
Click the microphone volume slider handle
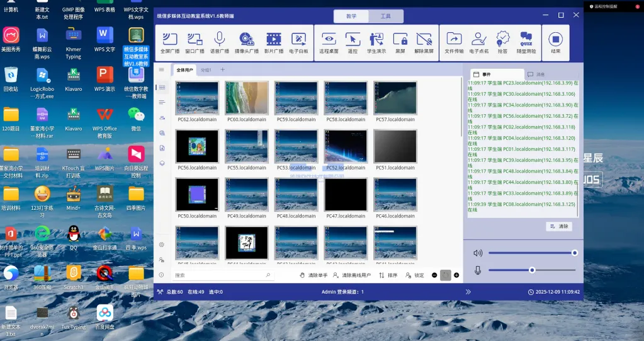pos(532,270)
